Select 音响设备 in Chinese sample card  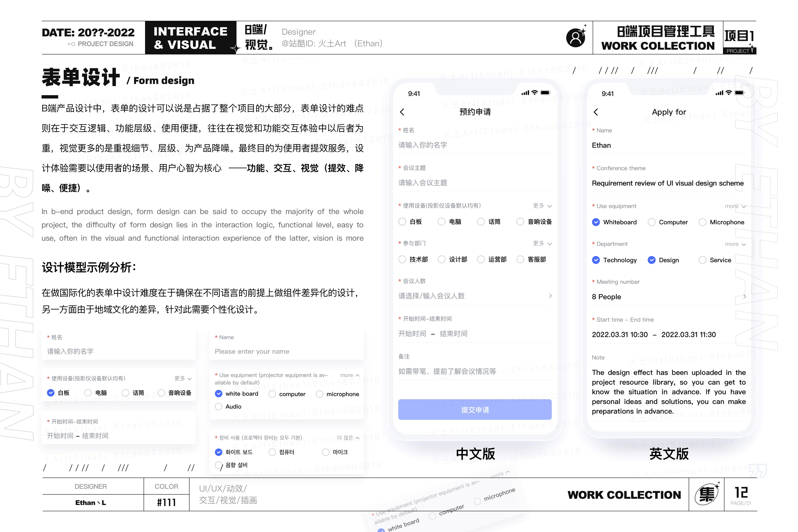point(161,393)
